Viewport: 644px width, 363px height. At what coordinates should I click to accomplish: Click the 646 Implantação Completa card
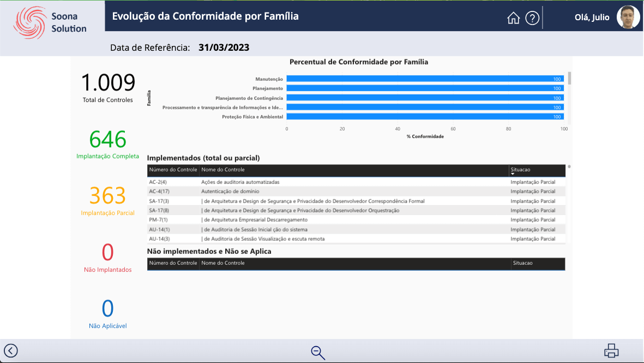click(107, 144)
